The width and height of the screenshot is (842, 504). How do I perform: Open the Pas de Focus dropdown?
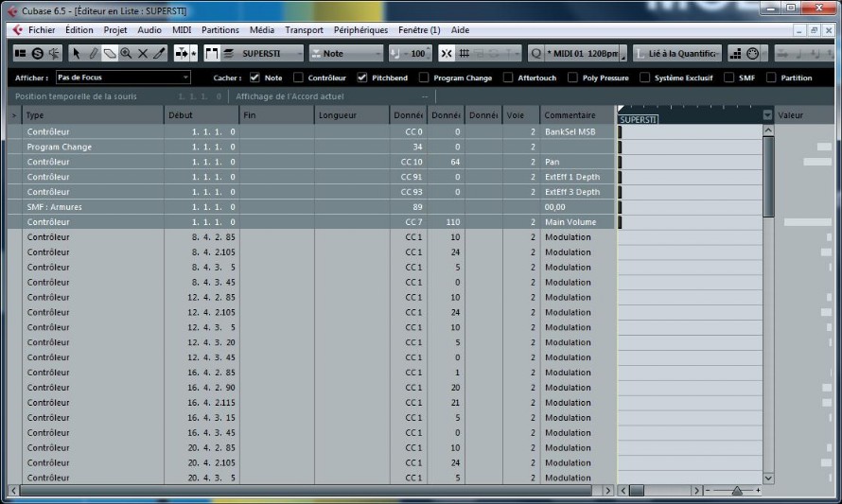click(123, 78)
